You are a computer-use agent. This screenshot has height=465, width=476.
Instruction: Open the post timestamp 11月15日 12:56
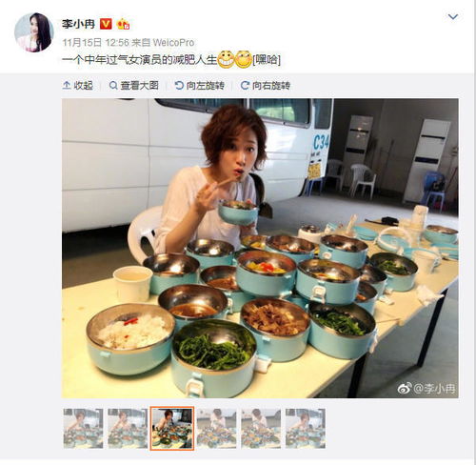95,42
